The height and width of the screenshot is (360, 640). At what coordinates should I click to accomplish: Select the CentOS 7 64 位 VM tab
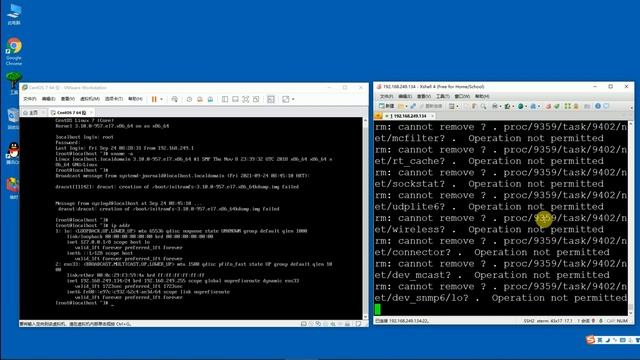(69, 112)
